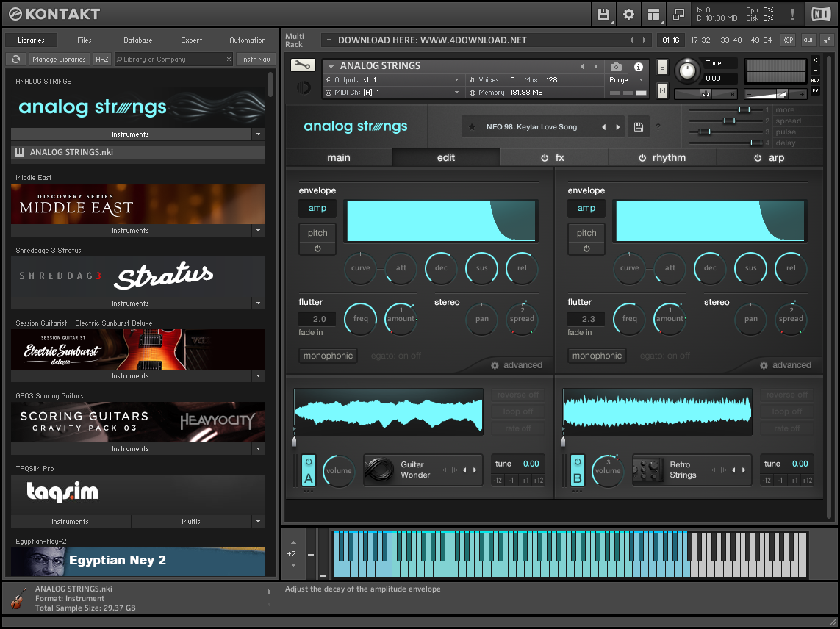Select layer A amp envelope button

pyautogui.click(x=317, y=209)
